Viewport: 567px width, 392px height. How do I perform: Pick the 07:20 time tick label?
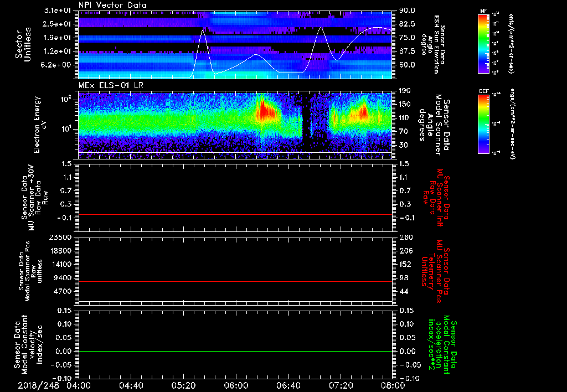coord(341,385)
